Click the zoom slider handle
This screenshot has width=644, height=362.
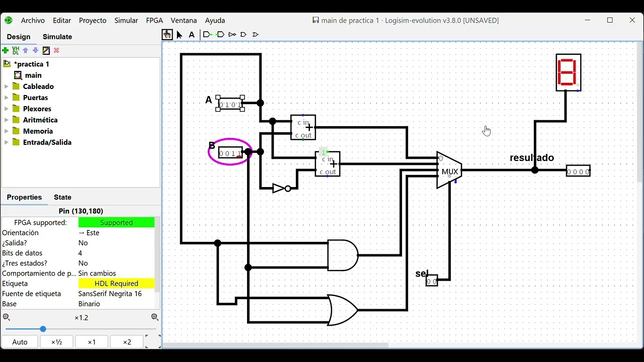(x=43, y=329)
